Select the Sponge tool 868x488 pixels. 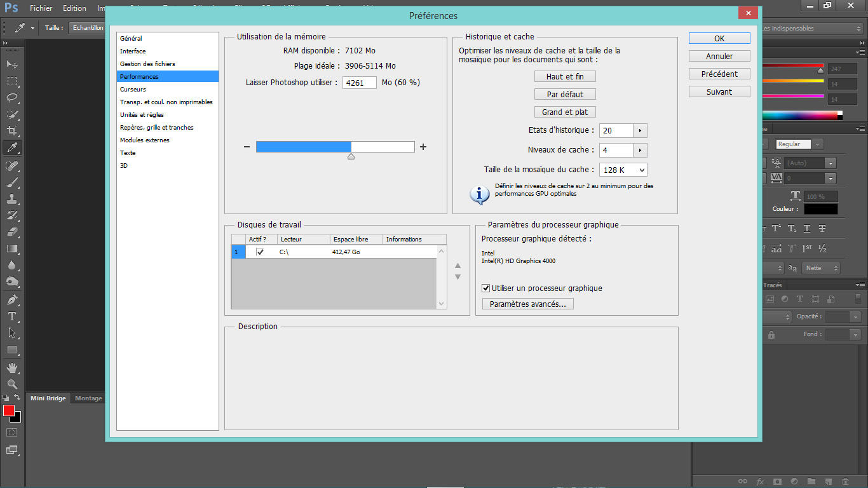[x=12, y=281]
